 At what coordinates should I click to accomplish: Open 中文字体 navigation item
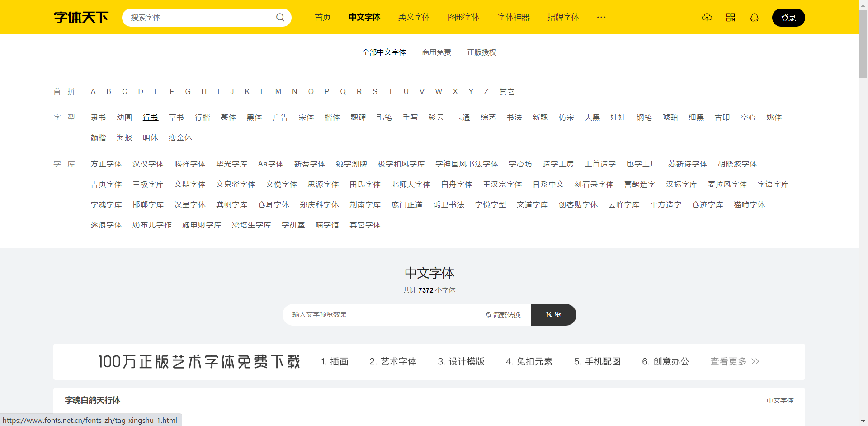tap(364, 17)
